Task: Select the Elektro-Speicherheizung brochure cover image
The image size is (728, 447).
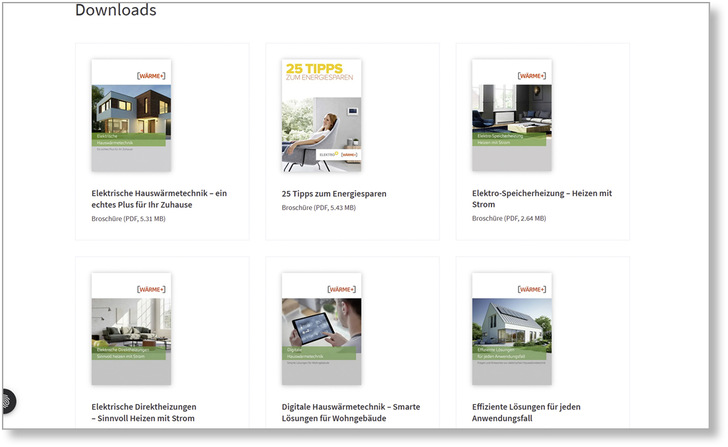Action: click(x=511, y=115)
